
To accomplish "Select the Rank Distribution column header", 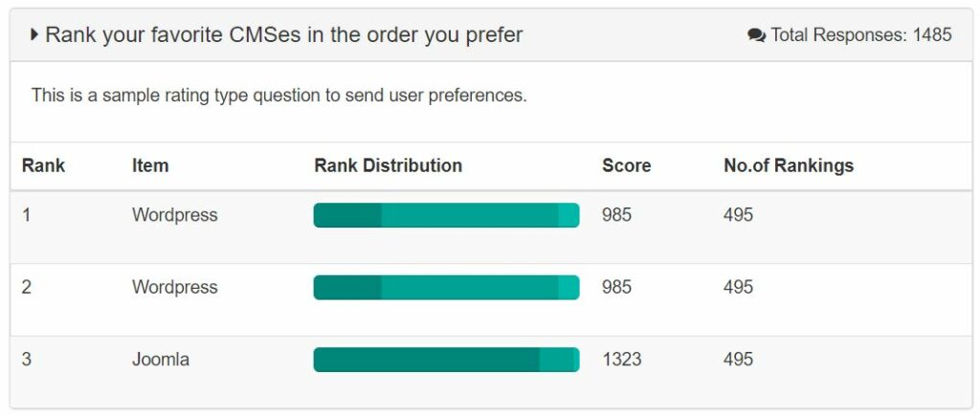I will pos(388,165).
